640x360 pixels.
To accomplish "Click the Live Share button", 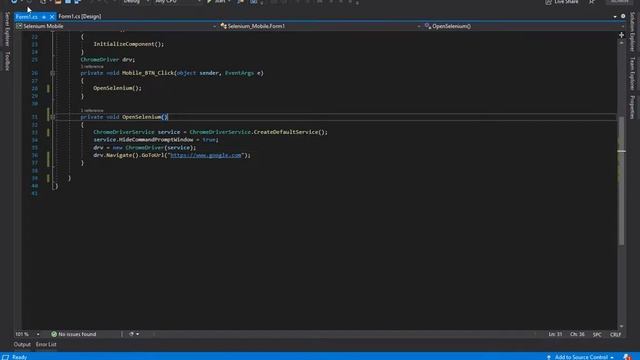I will point(562,2).
